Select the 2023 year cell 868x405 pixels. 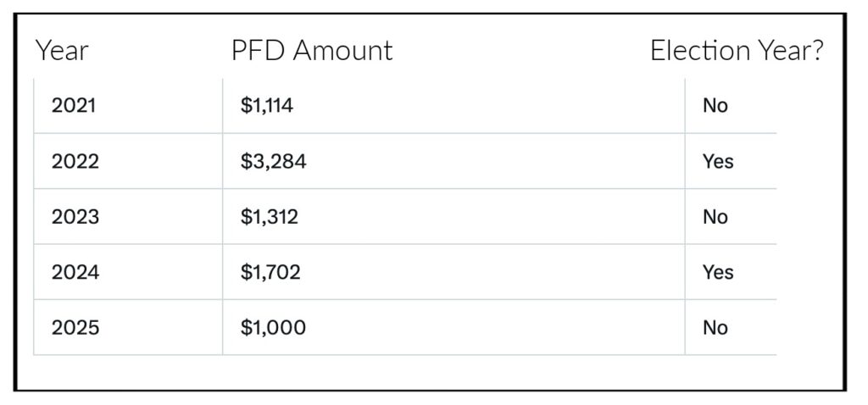click(128, 216)
